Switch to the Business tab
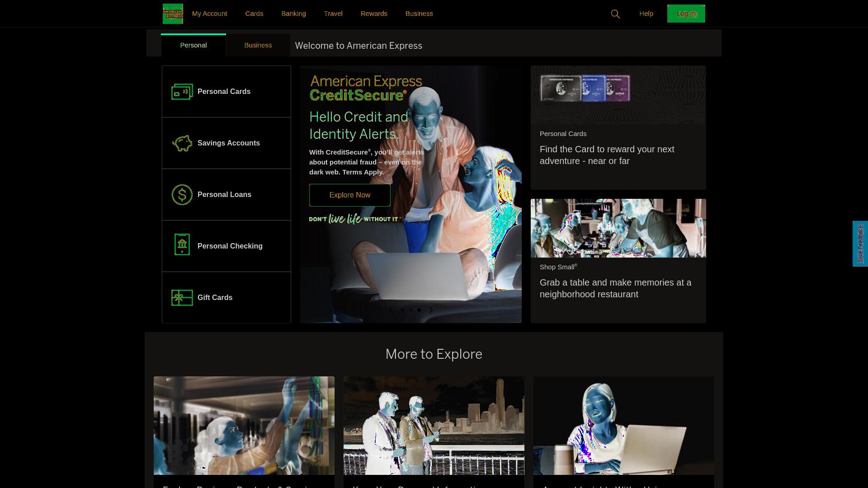The width and height of the screenshot is (868, 488). click(x=258, y=45)
